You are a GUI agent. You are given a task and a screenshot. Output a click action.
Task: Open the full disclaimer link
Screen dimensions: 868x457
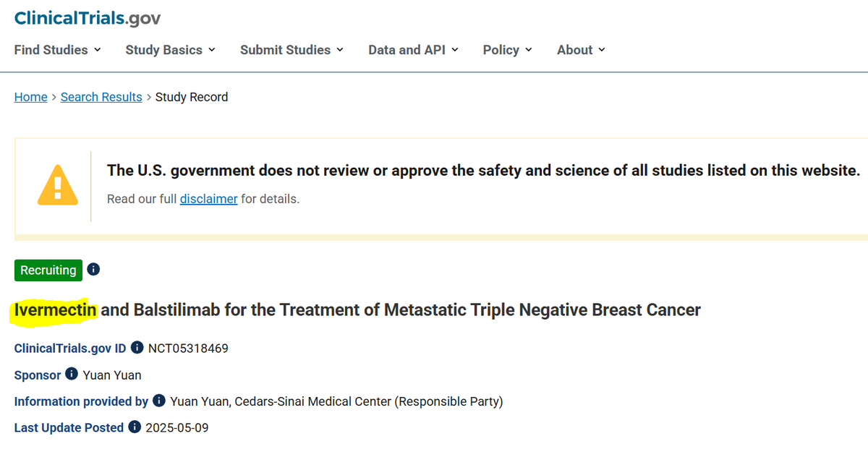click(x=208, y=199)
